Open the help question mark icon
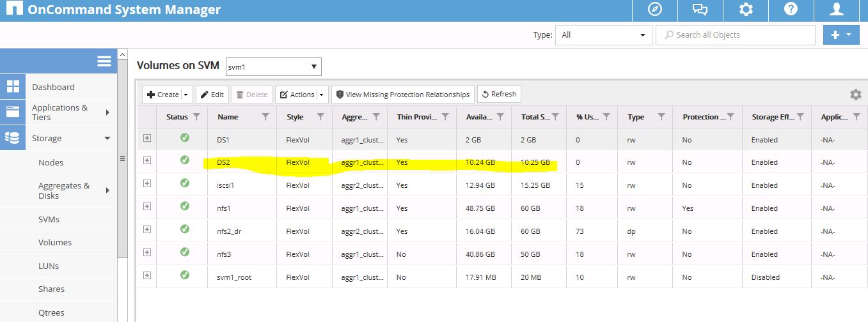The width and height of the screenshot is (868, 322). pyautogui.click(x=791, y=10)
